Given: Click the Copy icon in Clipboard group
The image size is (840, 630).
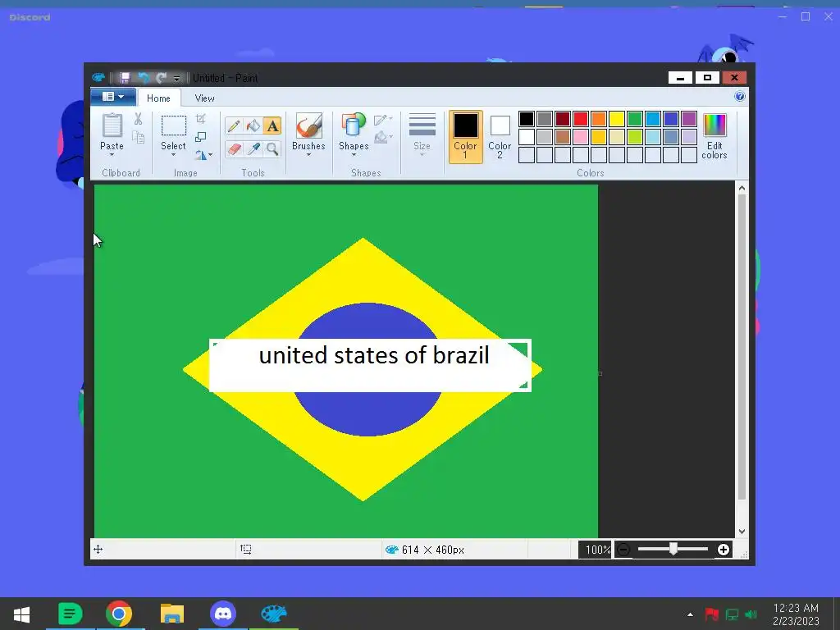Looking at the screenshot, I should [x=138, y=138].
